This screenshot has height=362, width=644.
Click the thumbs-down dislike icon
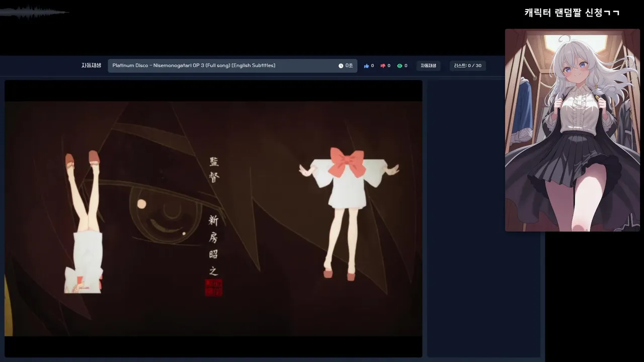(383, 66)
